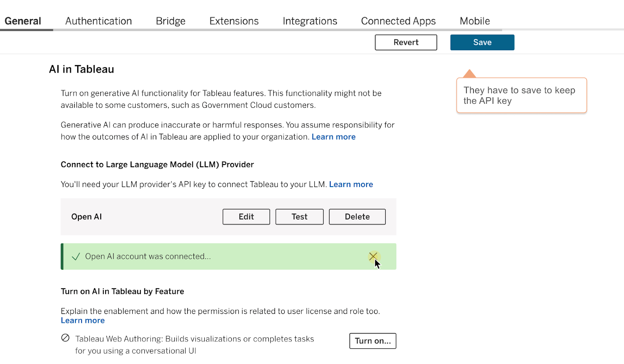
Task: Open Learn more about LLM provider API keys
Action: (351, 184)
